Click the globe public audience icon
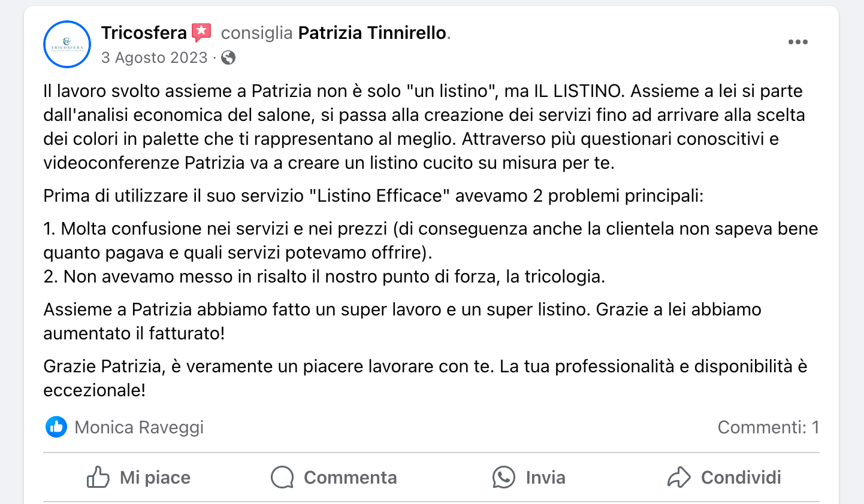 [x=228, y=57]
